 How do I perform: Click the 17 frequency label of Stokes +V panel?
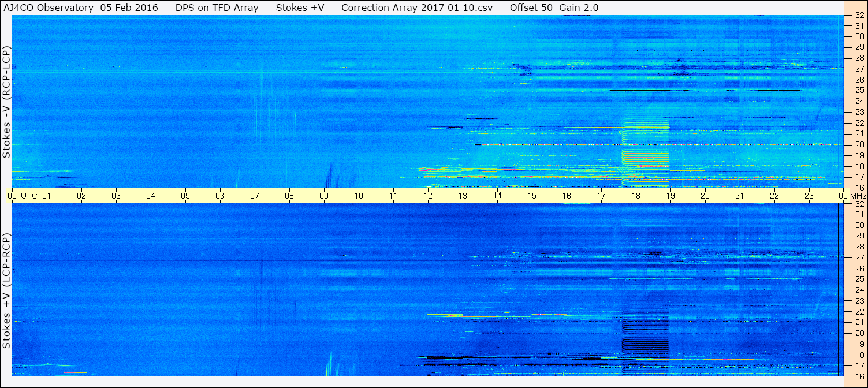[859, 365]
